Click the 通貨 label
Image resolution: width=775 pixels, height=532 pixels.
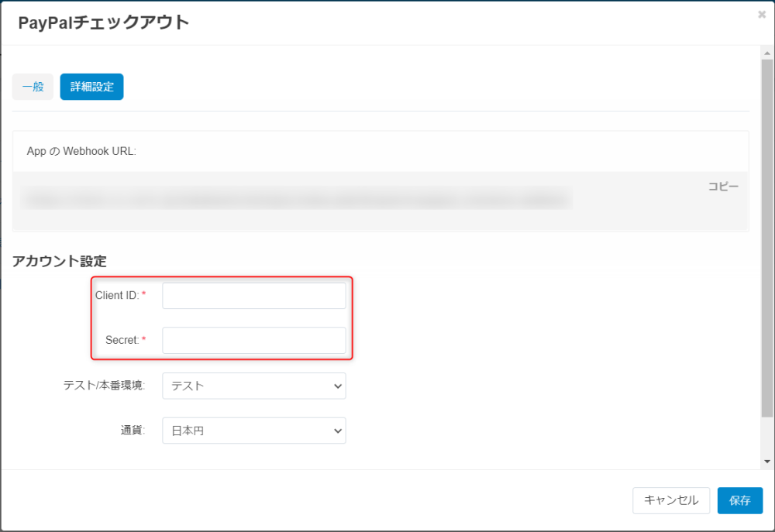click(x=132, y=430)
